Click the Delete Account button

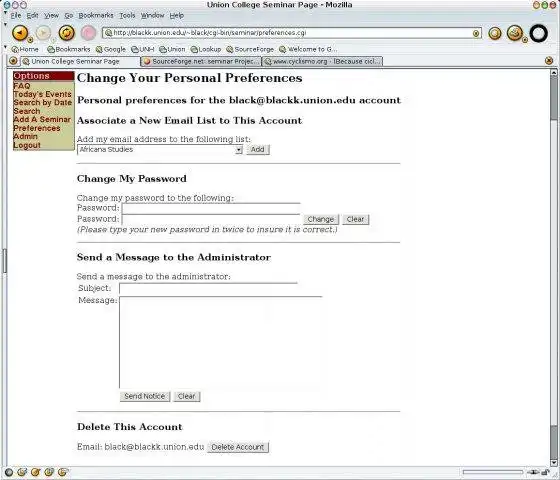coord(238,447)
